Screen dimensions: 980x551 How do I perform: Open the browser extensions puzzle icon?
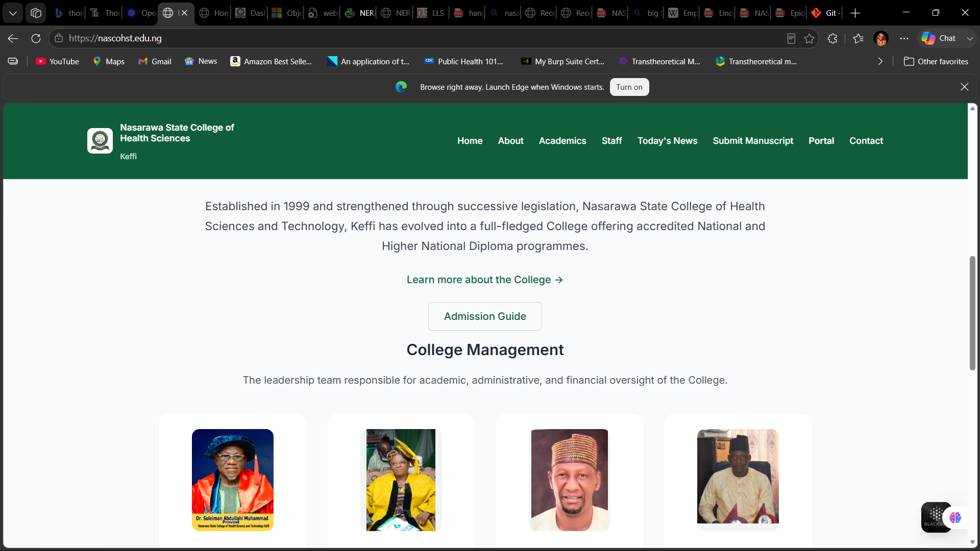832,38
